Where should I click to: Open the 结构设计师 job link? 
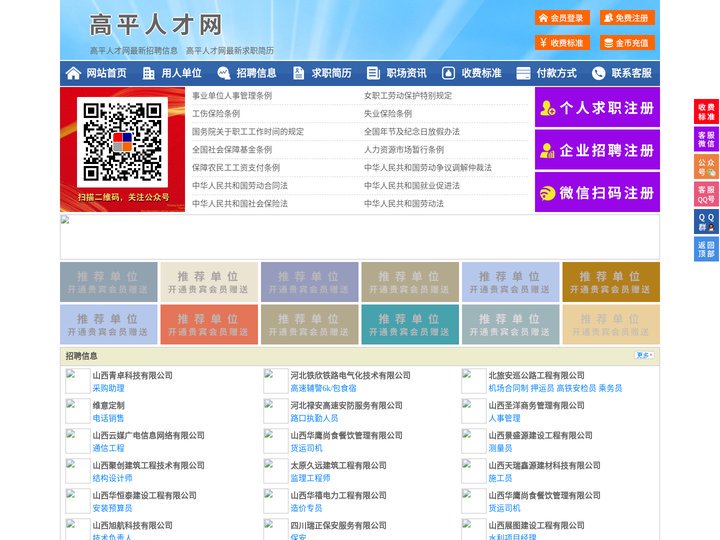pyautogui.click(x=112, y=478)
